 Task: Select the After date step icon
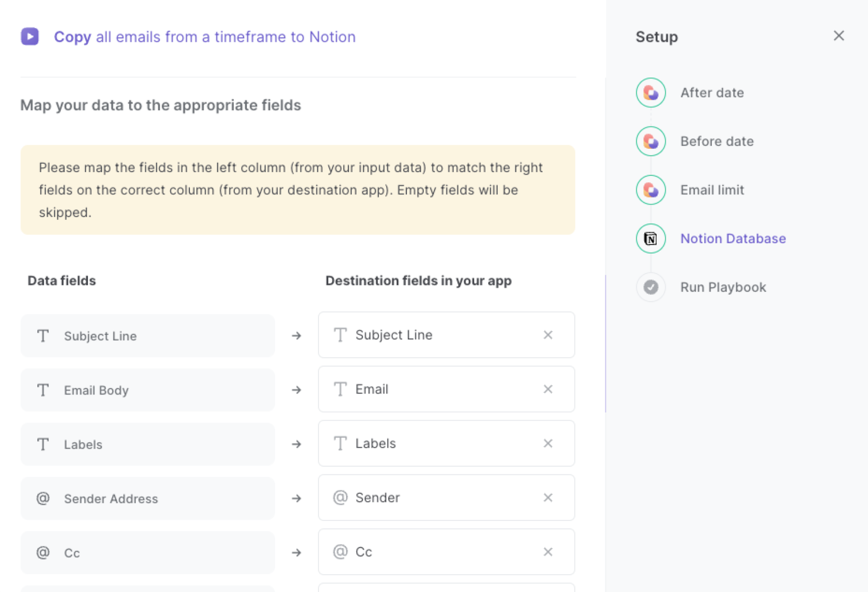click(651, 93)
